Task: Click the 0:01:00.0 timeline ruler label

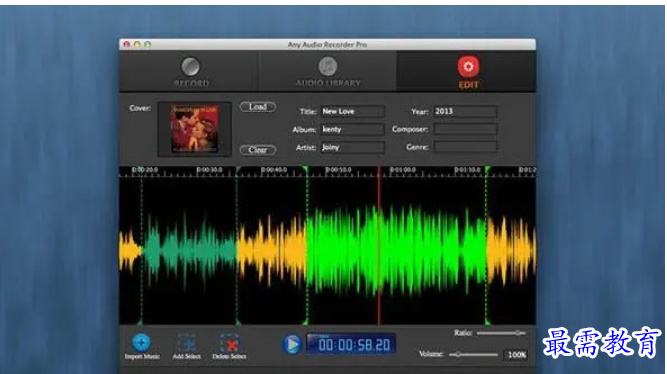Action: pos(403,170)
